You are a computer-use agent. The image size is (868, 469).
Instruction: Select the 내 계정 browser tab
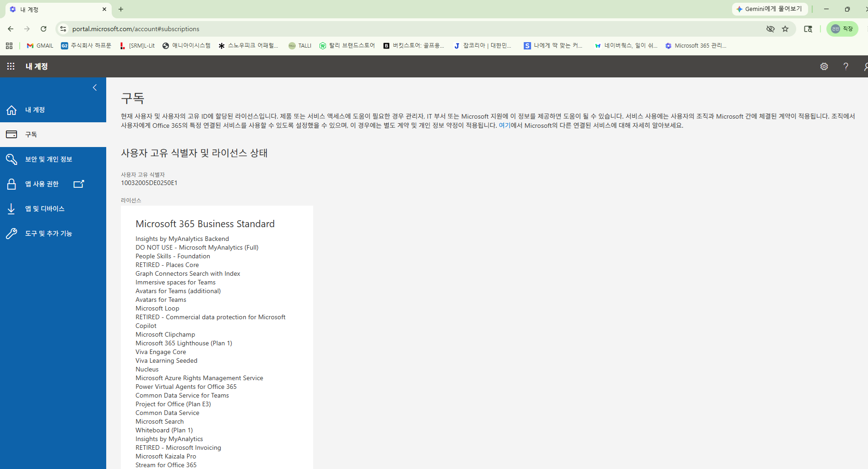coord(58,9)
